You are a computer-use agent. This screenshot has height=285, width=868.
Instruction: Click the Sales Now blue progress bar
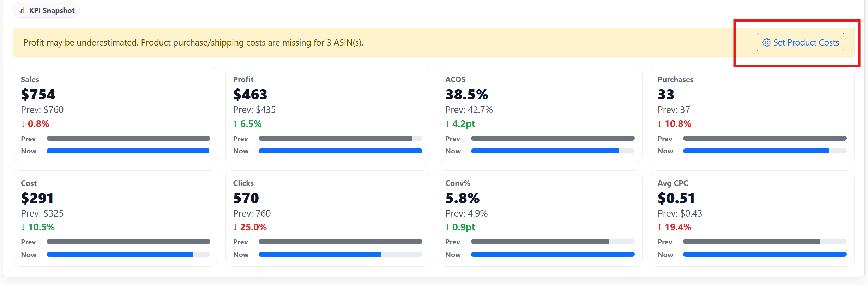coord(128,151)
